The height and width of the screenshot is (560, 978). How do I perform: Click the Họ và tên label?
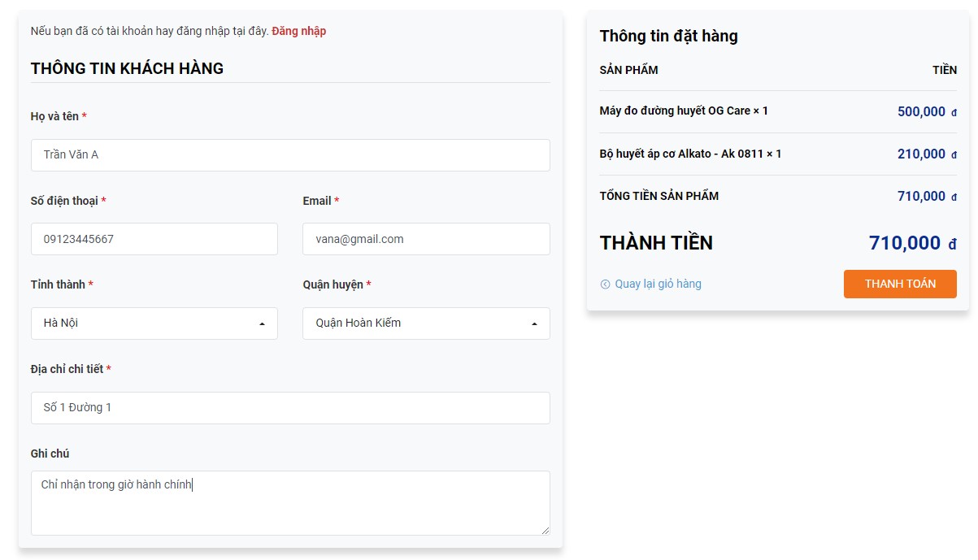[54, 116]
